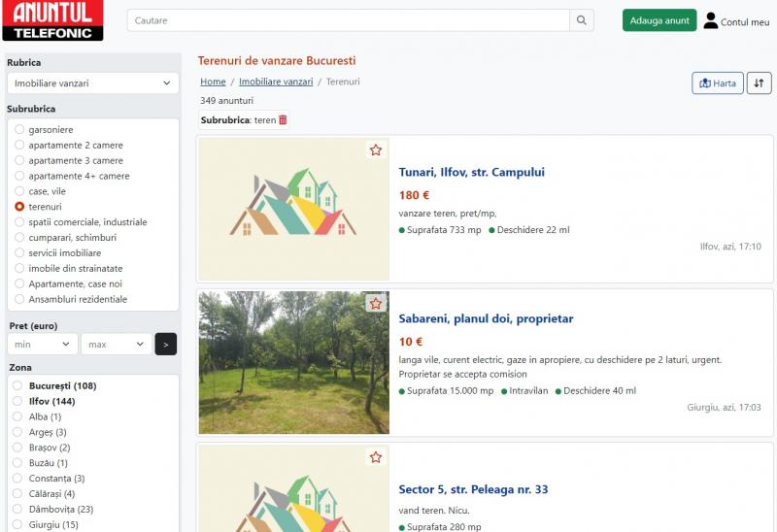Choose the case, vile subcategory
Viewport: 777px width, 532px height.
19,190
